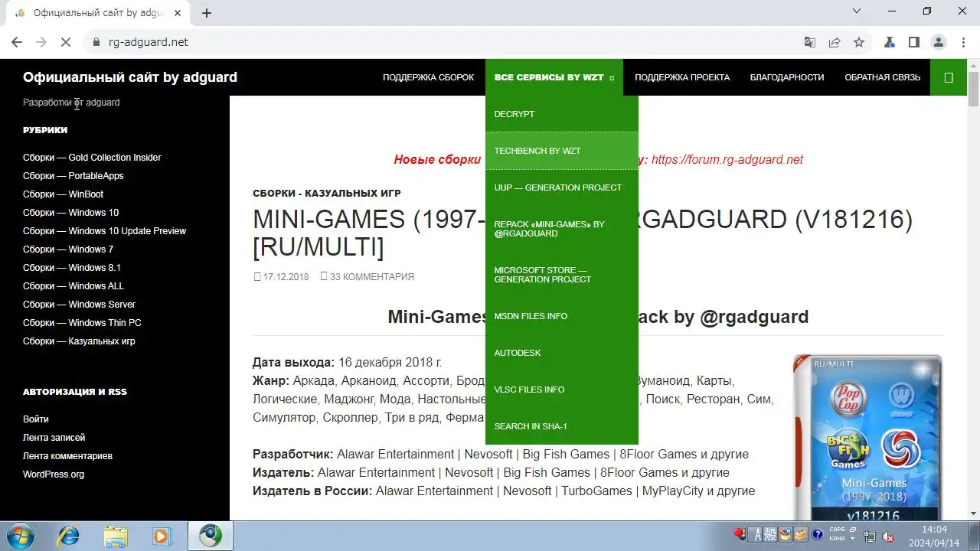The height and width of the screenshot is (551, 980).
Task: Translate this page icon
Action: 810,42
